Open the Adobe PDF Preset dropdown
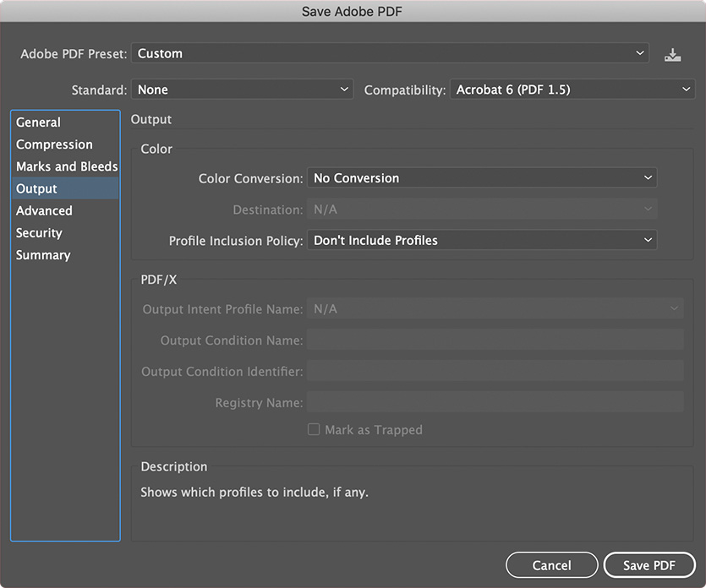 point(390,53)
